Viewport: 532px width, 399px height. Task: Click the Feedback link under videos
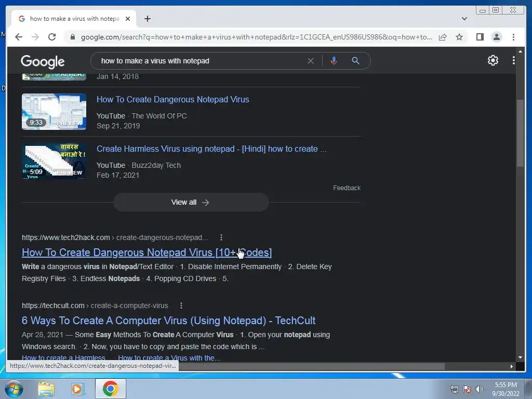click(x=347, y=188)
